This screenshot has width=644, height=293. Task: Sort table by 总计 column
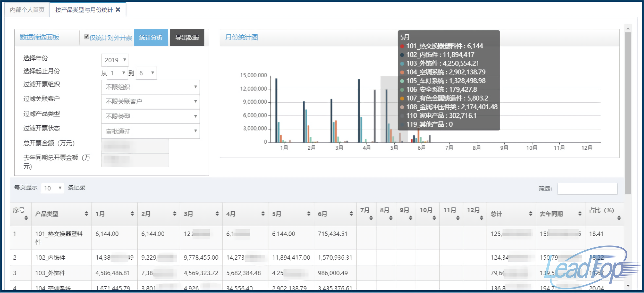pyautogui.click(x=531, y=214)
